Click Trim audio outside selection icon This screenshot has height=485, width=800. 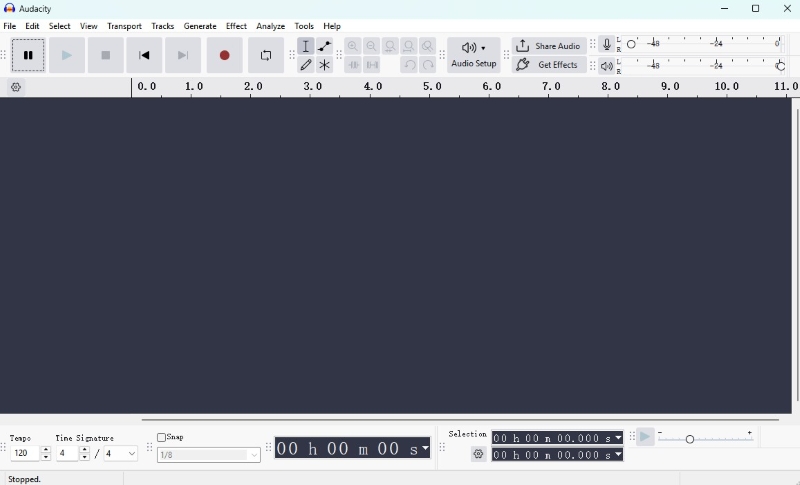tap(353, 65)
